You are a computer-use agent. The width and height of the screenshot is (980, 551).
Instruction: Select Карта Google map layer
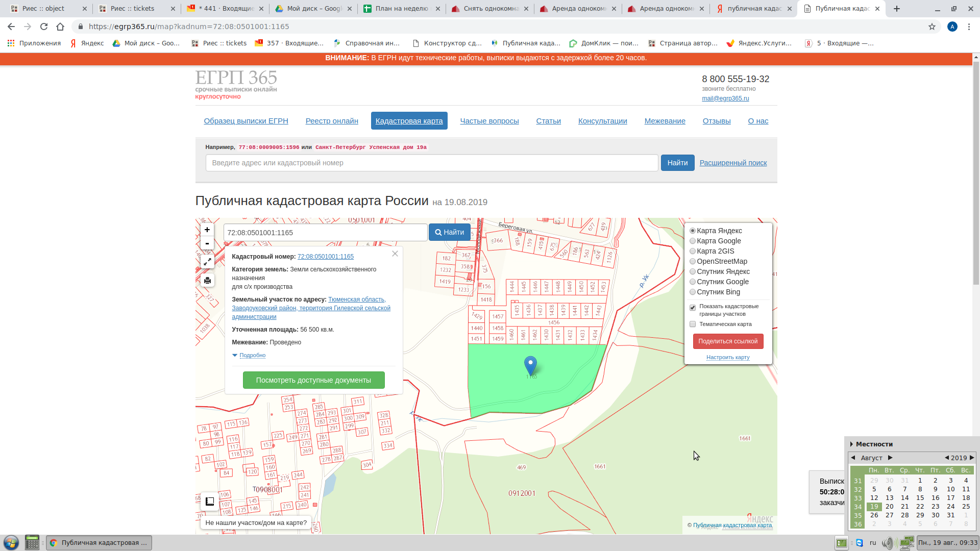pyautogui.click(x=693, y=241)
